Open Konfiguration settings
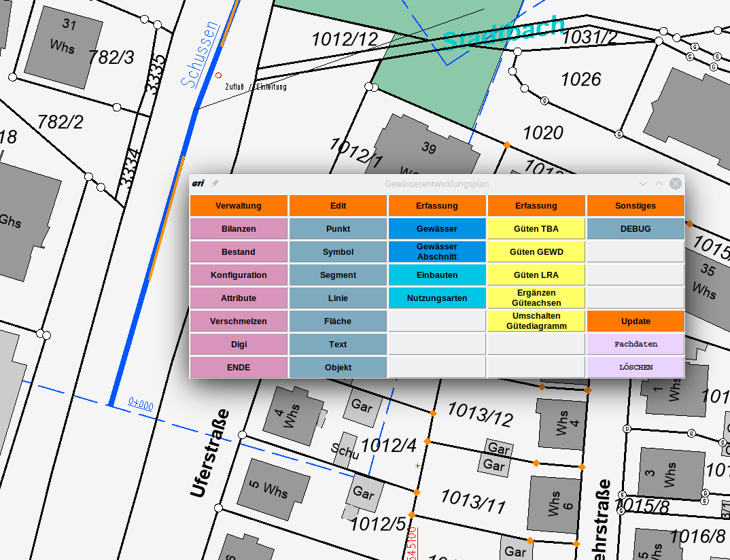This screenshot has width=730, height=560. pos(239,275)
